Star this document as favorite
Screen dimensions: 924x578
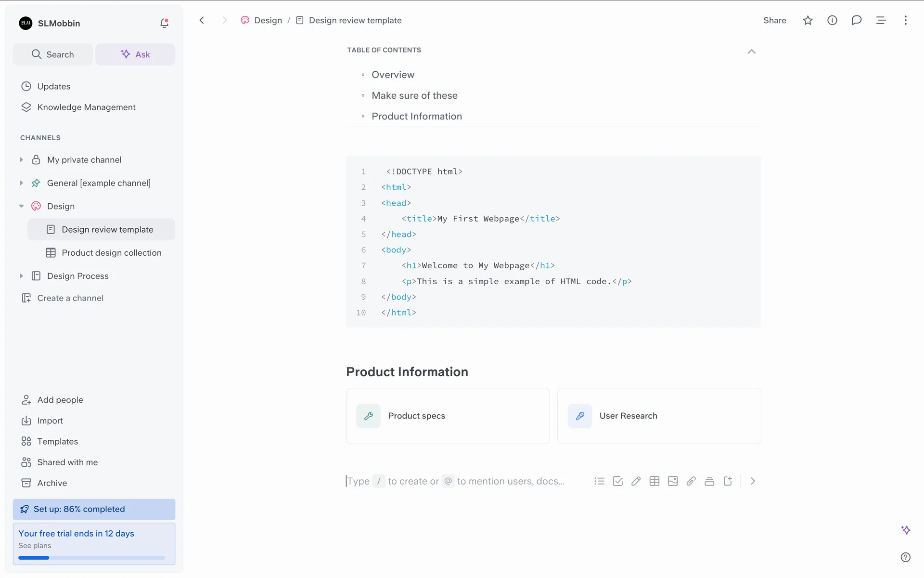click(x=808, y=20)
